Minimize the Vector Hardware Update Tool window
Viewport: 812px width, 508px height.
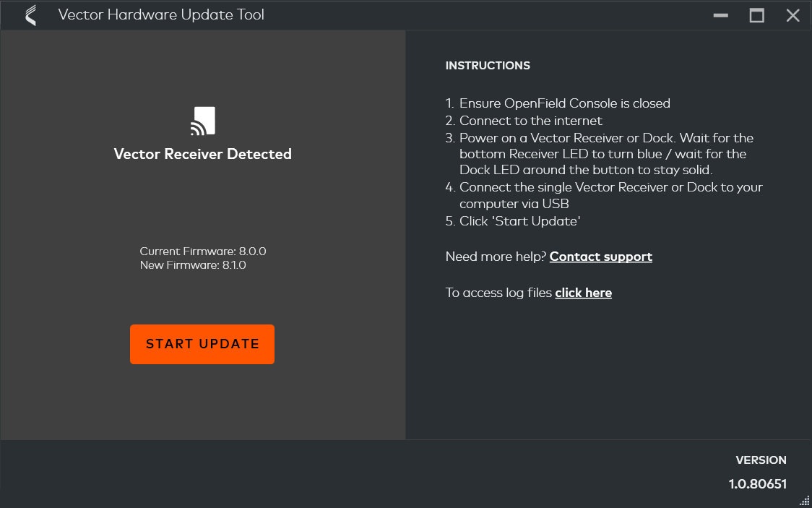[x=720, y=15]
